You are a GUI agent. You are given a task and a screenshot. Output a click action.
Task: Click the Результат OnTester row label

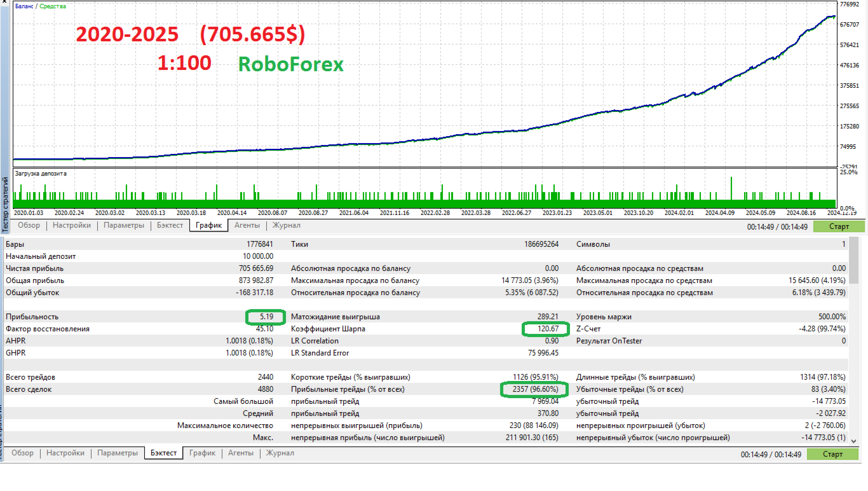coord(609,341)
